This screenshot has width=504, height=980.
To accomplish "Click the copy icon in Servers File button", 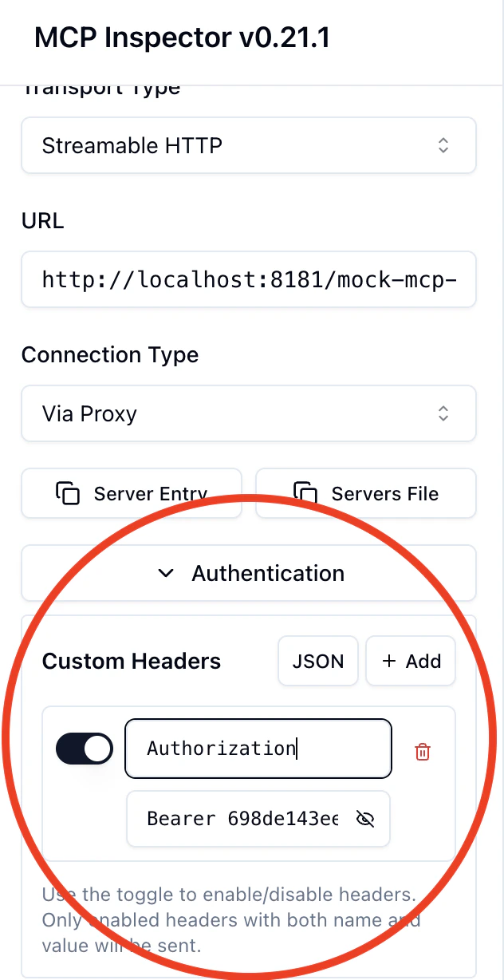I will 306,493.
